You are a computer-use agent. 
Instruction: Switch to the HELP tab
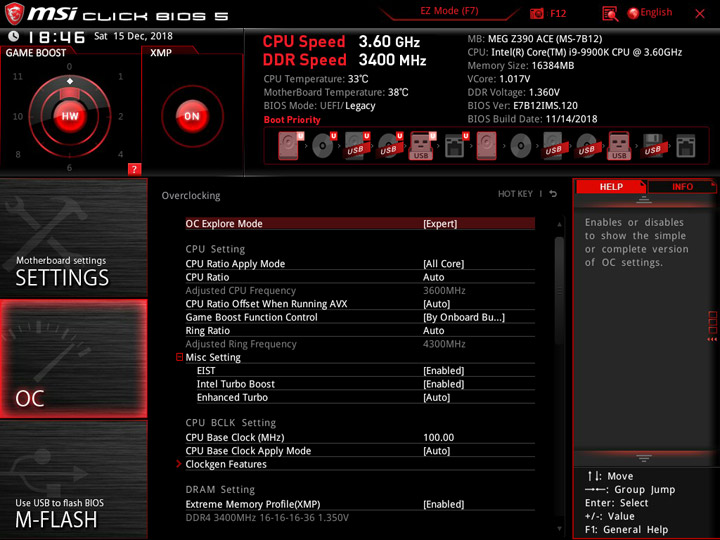611,186
